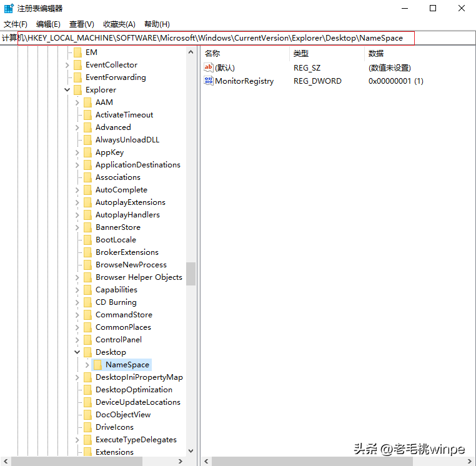Screen dimensions: 476x466
Task: Click the tree pane vertical scrollbar thumb
Action: pos(191,274)
